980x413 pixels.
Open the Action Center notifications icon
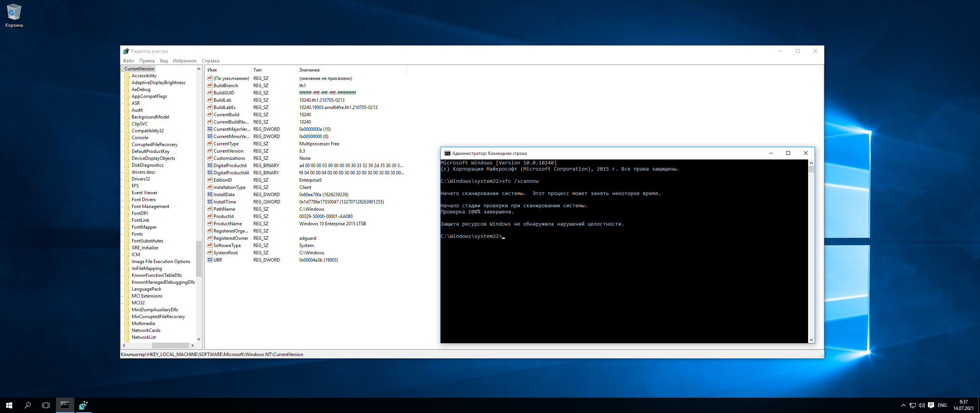931,405
